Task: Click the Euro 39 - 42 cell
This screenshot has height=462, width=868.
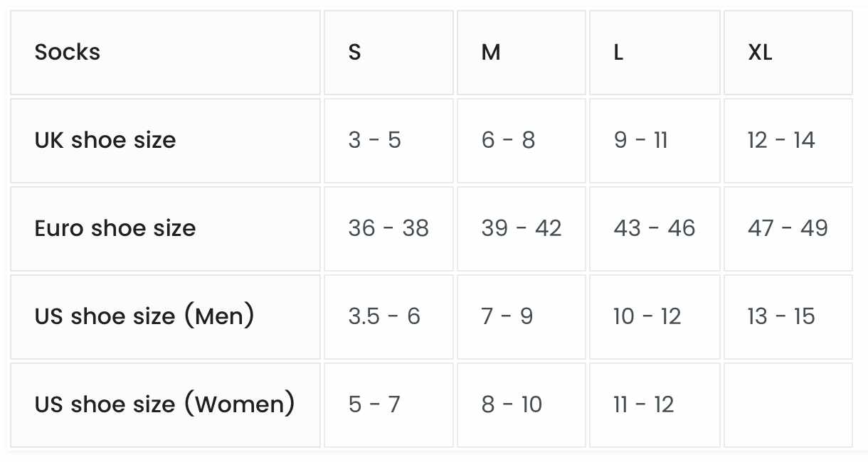Action: pos(522,229)
